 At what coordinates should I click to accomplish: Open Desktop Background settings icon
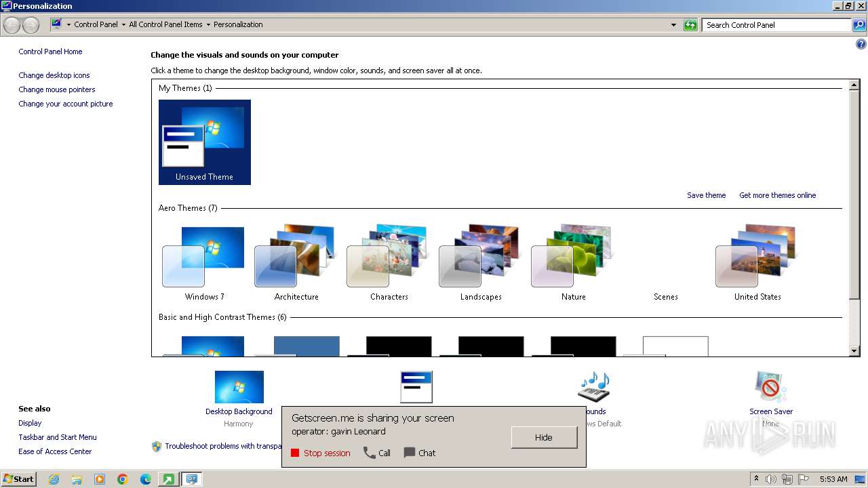239,387
